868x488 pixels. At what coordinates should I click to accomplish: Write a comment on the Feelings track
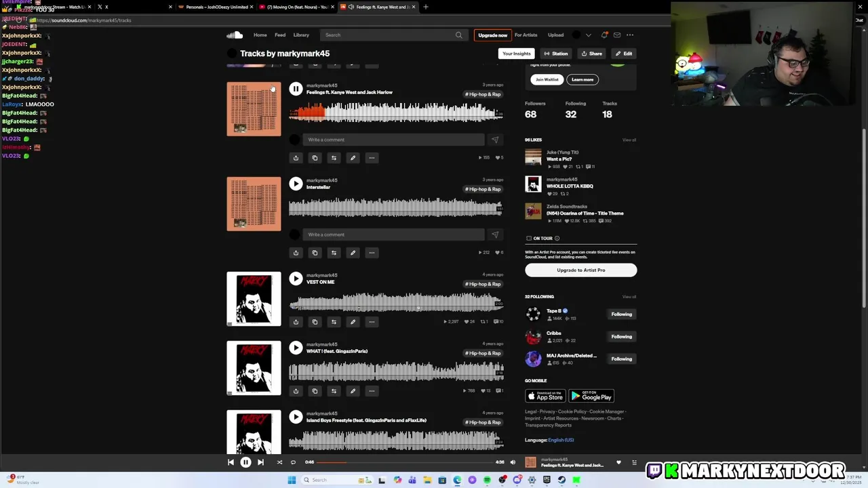393,140
